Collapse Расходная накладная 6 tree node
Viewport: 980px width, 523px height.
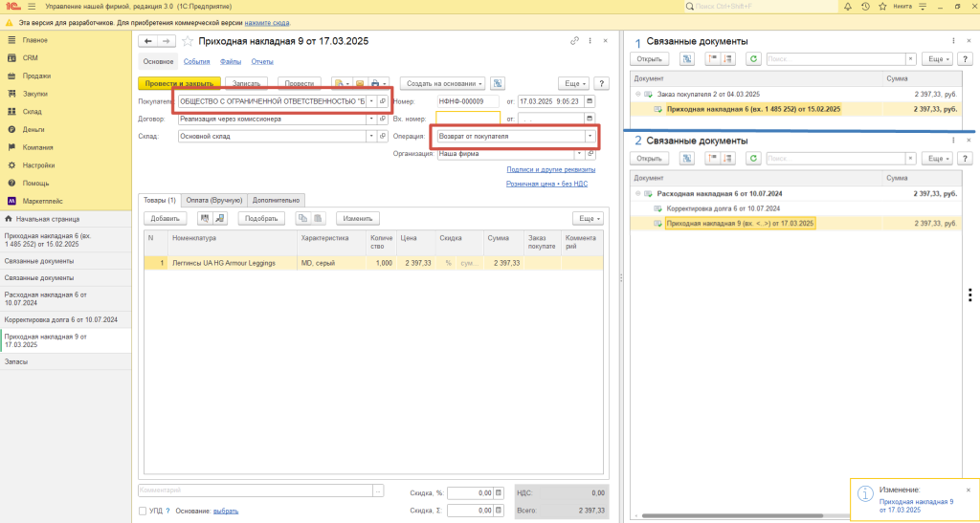point(638,194)
